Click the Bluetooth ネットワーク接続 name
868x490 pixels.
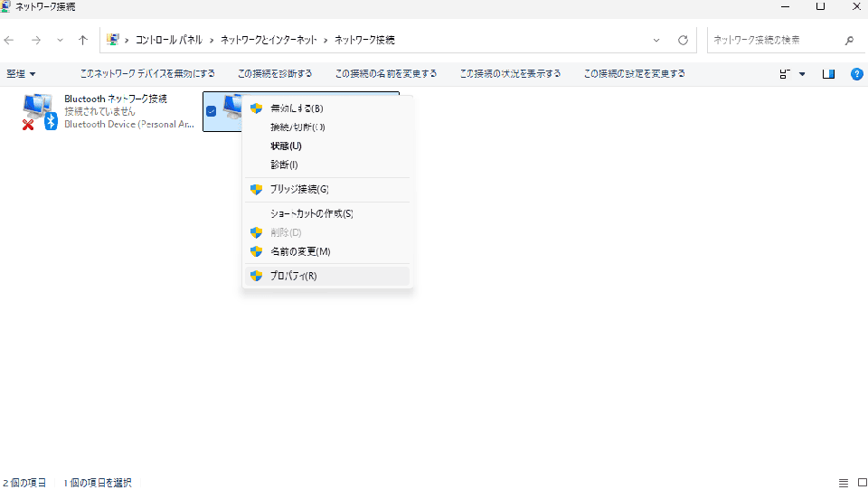pos(115,99)
